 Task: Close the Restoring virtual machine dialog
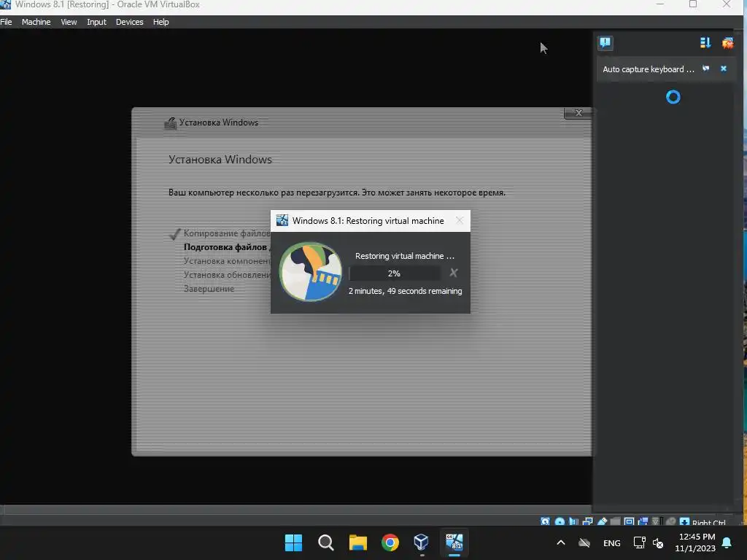460,220
